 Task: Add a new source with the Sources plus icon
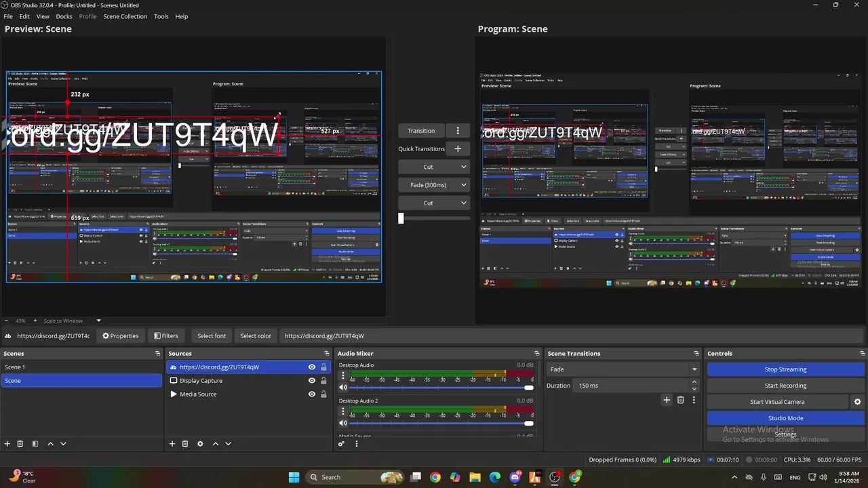(172, 444)
